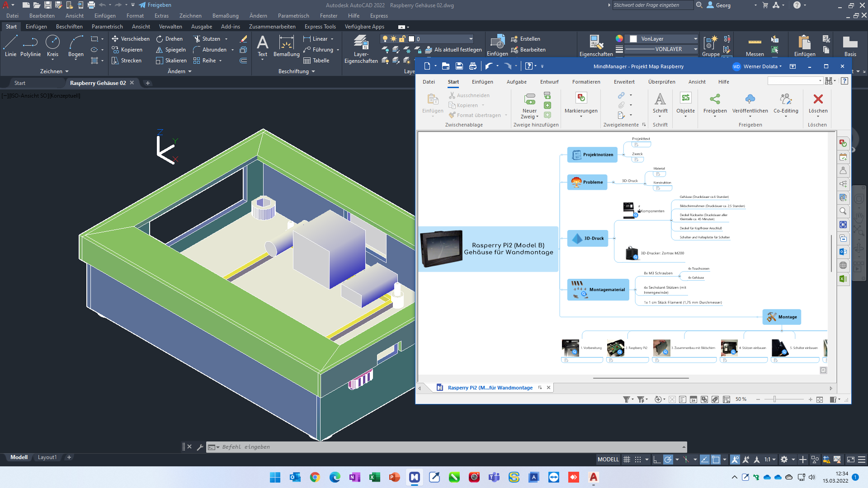This screenshot has width=868, height=488.
Task: Open the annotation scale 1:1 dropdown
Action: click(x=770, y=460)
